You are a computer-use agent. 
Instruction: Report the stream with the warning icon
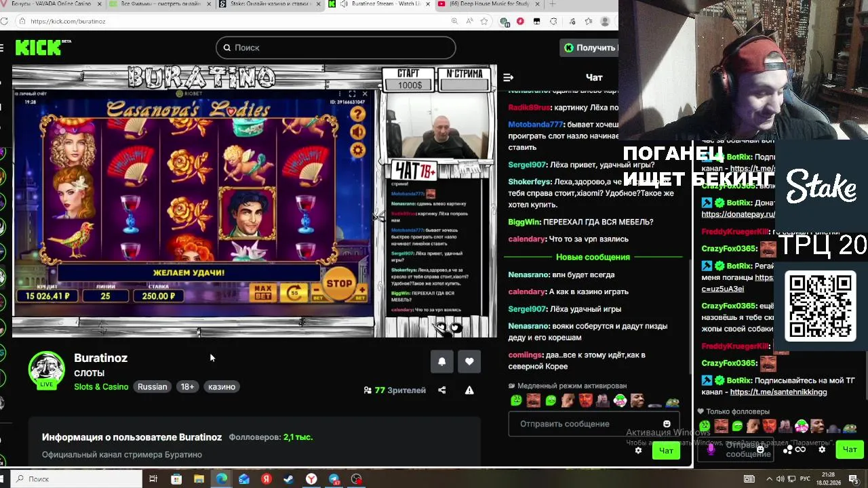pos(469,390)
